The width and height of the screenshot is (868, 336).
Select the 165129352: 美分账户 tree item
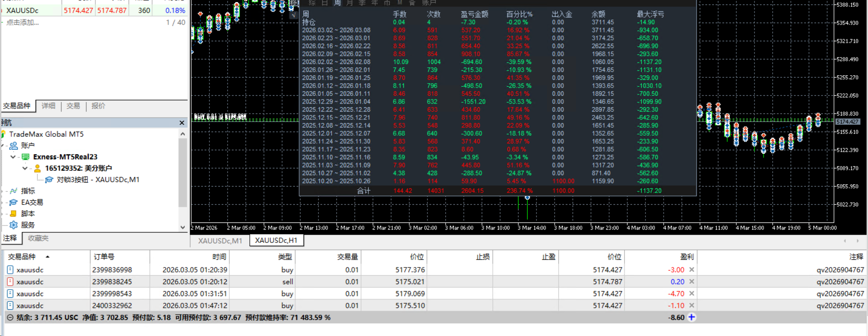tap(79, 168)
